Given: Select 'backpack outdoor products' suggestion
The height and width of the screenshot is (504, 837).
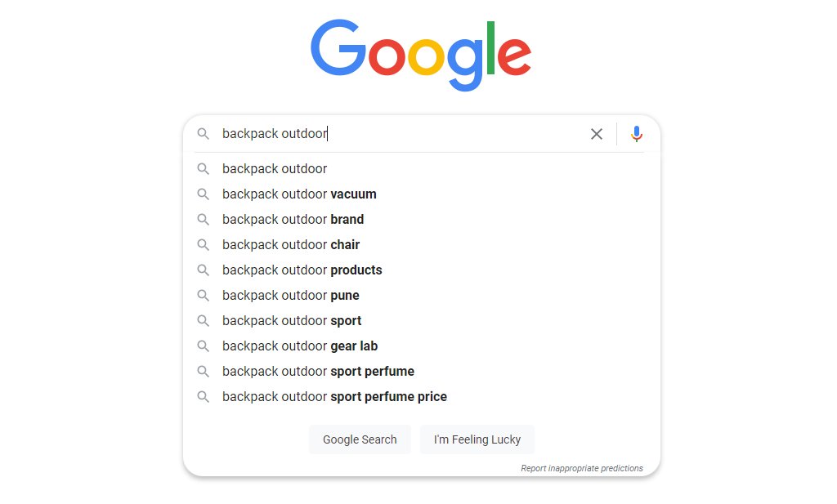Looking at the screenshot, I should click(x=302, y=270).
